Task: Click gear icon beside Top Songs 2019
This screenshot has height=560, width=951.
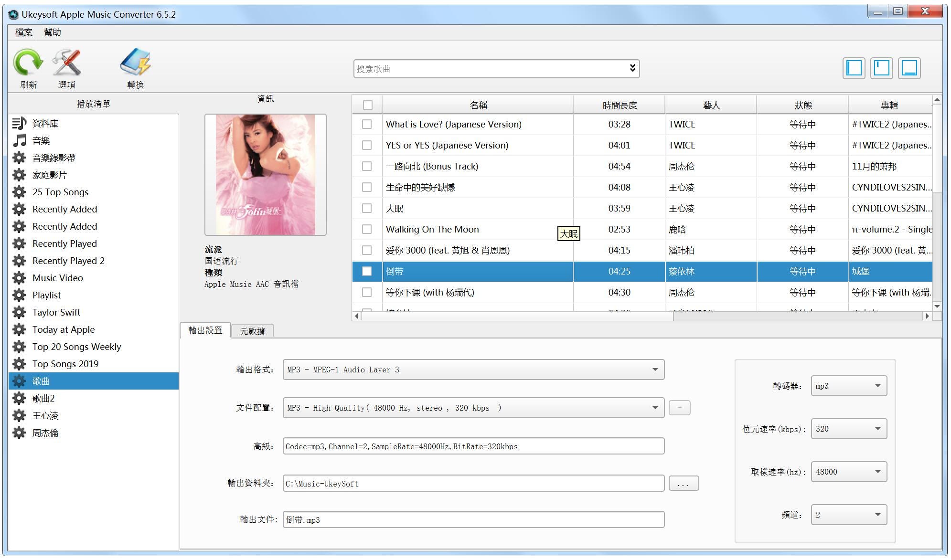Action: 19,364
